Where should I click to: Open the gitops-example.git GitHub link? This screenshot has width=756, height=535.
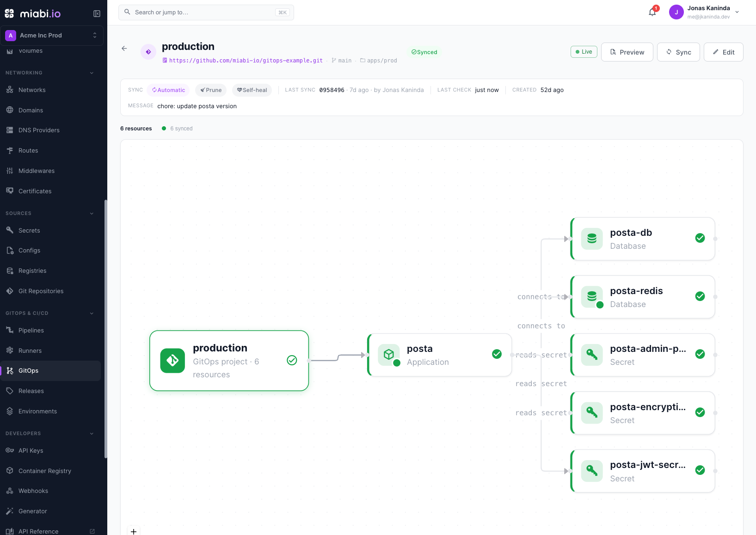pyautogui.click(x=246, y=61)
